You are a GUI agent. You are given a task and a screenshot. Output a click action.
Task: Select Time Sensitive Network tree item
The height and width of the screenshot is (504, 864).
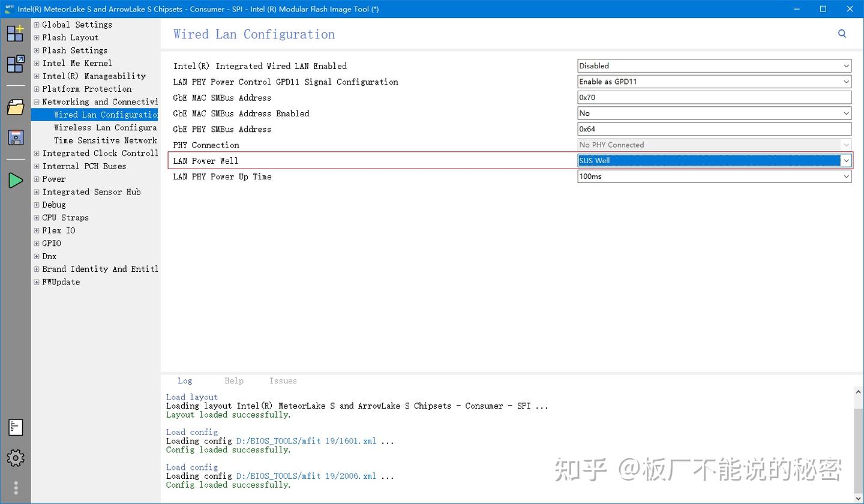(106, 140)
